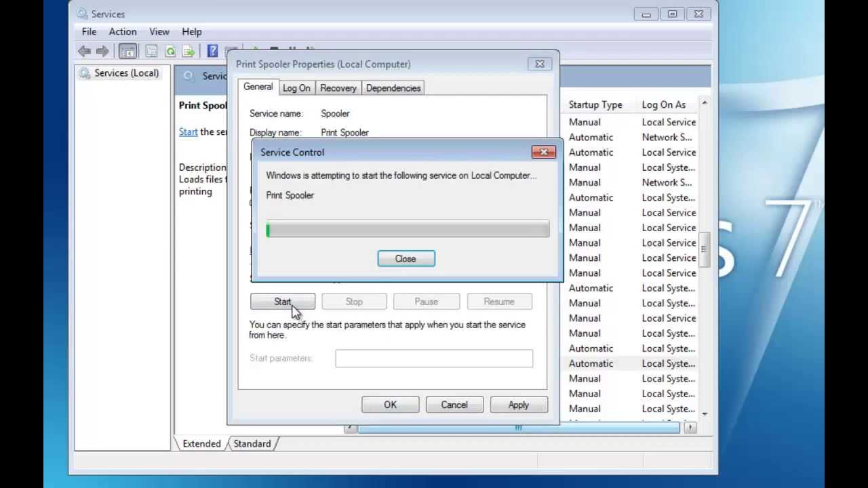This screenshot has width=868, height=488.
Task: Switch to the Extended view tab
Action: click(201, 444)
